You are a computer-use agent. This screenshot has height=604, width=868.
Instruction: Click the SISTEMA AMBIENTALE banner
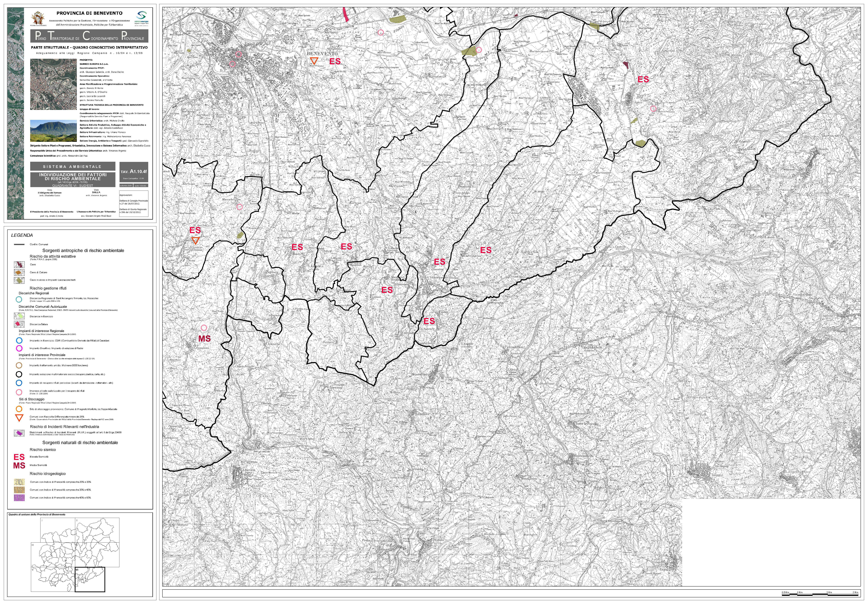[73, 166]
